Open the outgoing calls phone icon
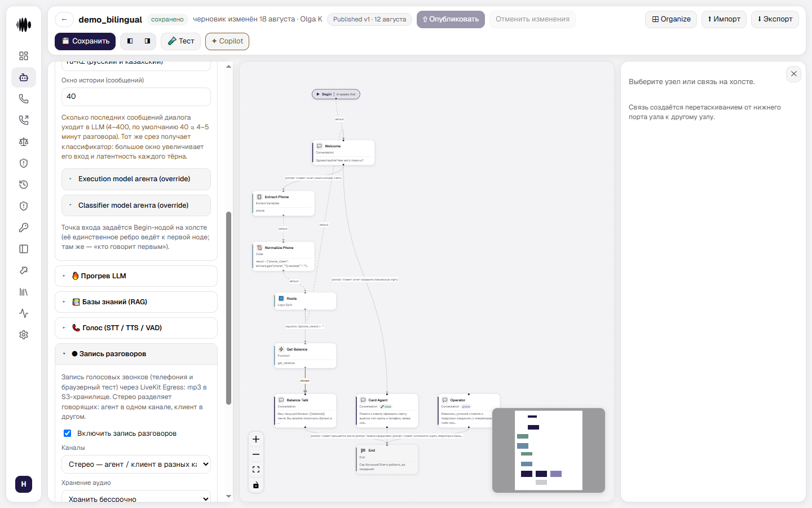This screenshot has width=812, height=508. (x=24, y=120)
